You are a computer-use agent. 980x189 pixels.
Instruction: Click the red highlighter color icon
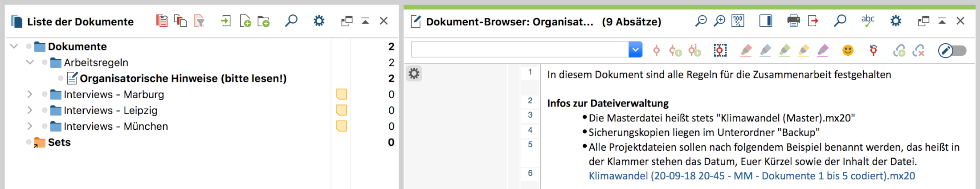pyautogui.click(x=746, y=50)
